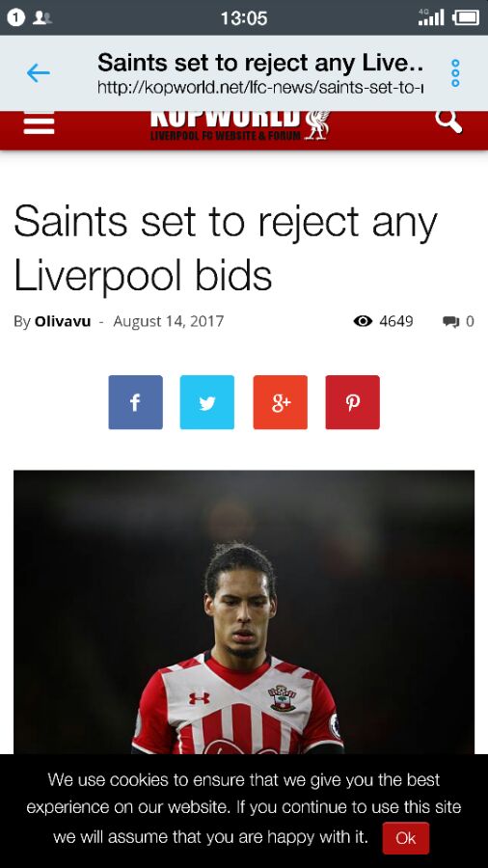Open the site search magnifier
The width and height of the screenshot is (488, 868).
[448, 122]
